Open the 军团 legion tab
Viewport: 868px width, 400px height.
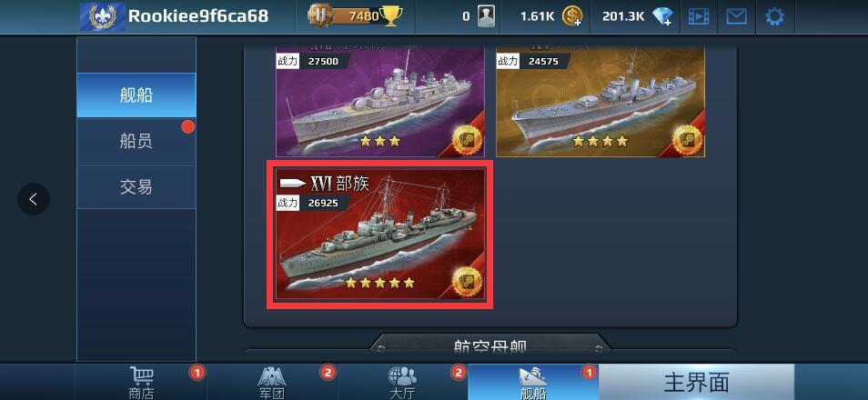tap(272, 383)
